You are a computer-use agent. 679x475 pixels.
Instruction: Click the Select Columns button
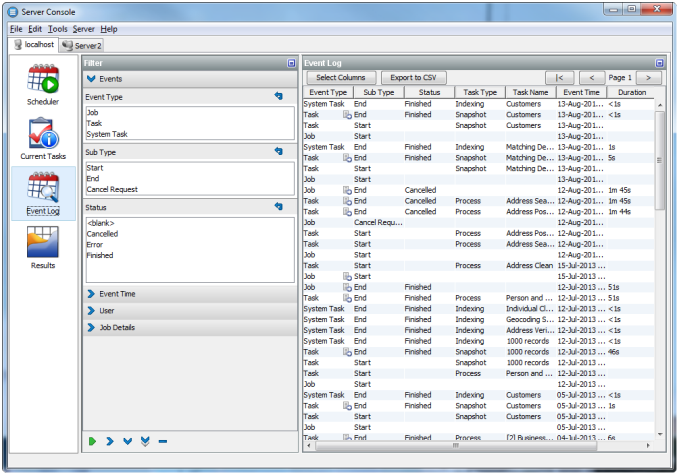[341, 78]
